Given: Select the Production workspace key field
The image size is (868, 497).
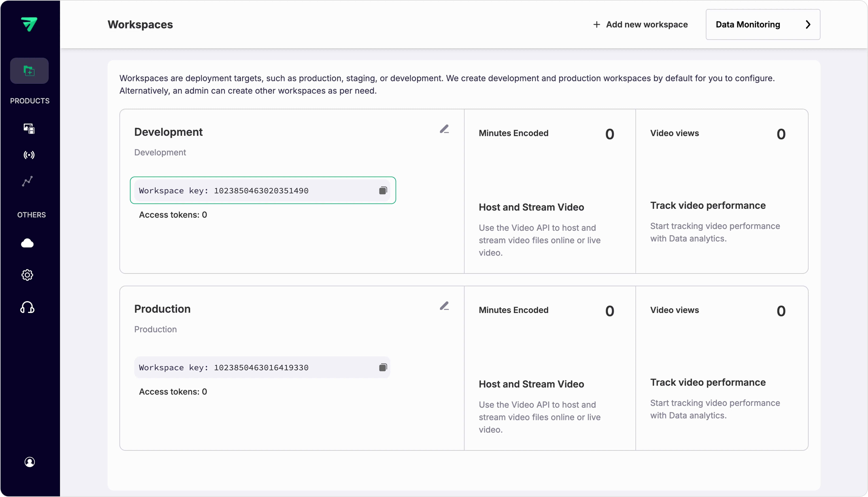Looking at the screenshot, I should pyautogui.click(x=262, y=367).
